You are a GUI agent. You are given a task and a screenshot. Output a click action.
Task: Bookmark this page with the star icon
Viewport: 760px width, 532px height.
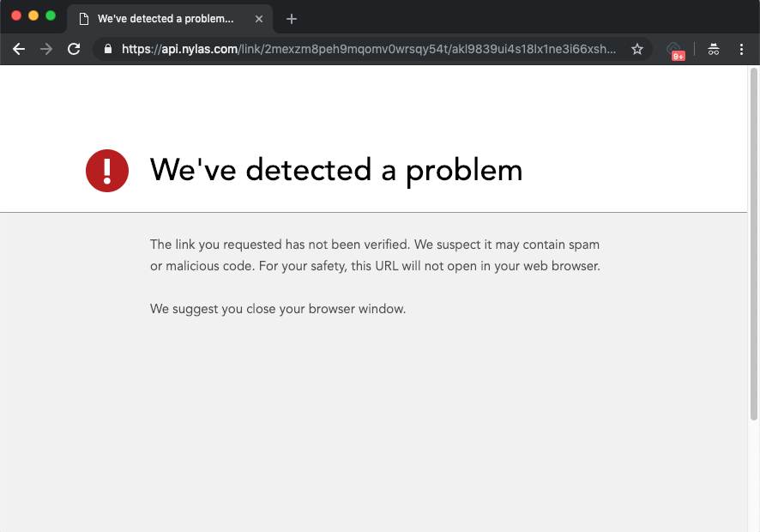coord(637,49)
